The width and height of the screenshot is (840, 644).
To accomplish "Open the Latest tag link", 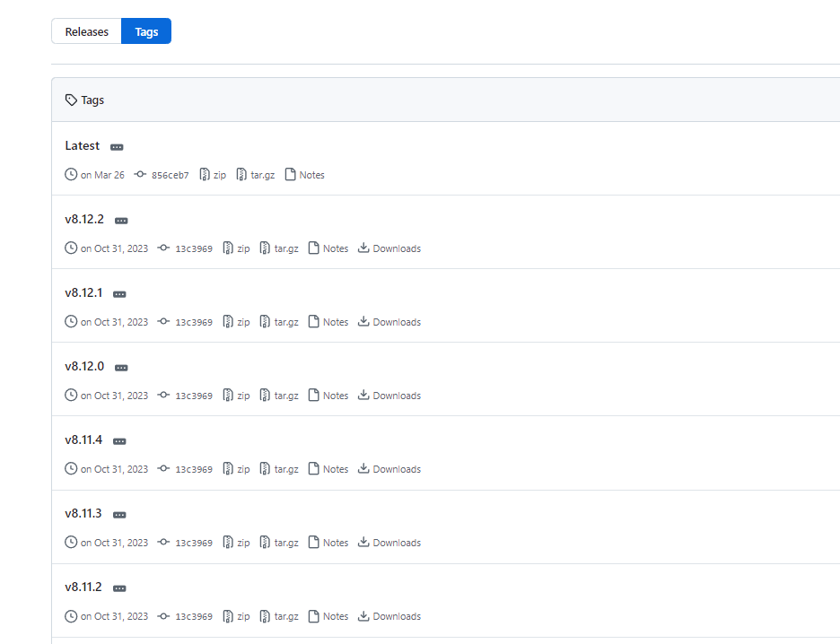I will point(82,145).
